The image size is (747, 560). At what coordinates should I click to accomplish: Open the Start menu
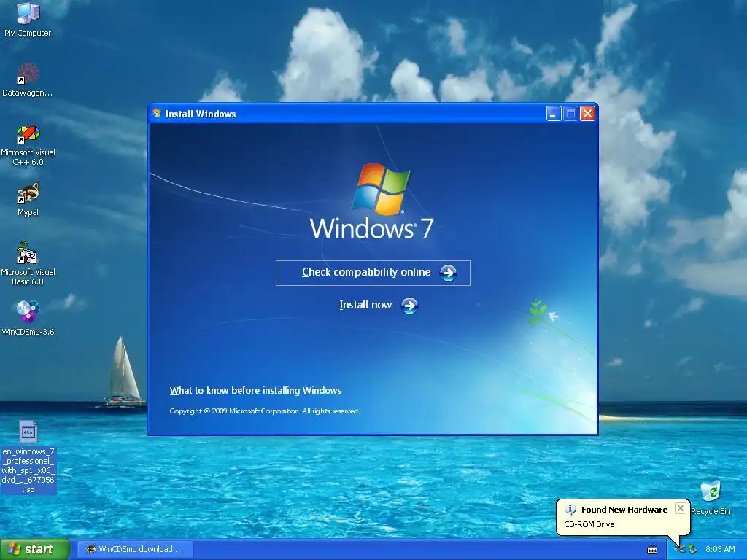[35, 549]
